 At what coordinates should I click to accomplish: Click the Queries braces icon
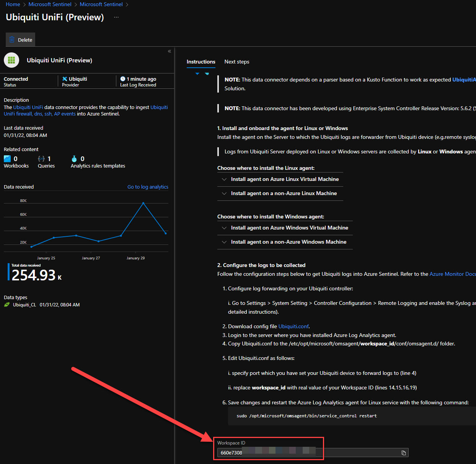tap(41, 158)
